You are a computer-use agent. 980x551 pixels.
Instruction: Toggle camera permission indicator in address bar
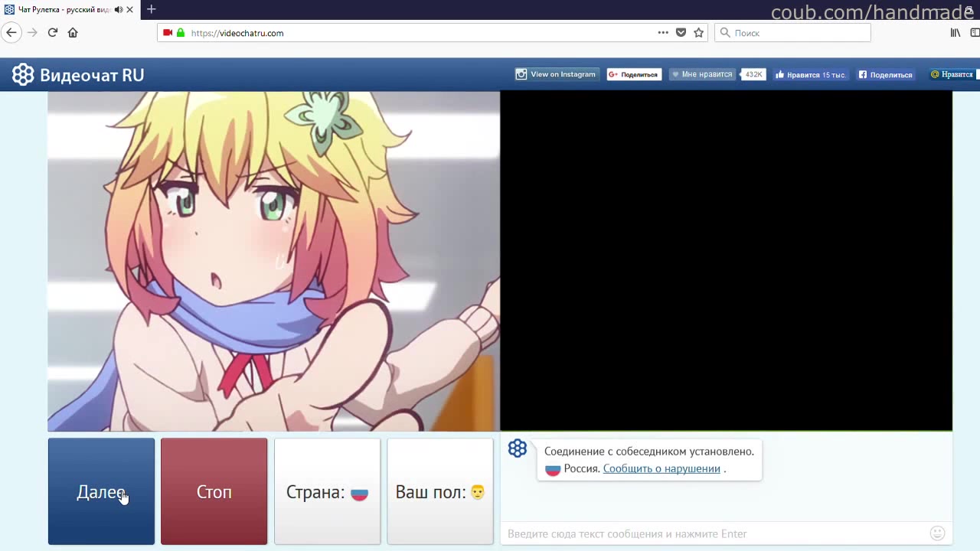(168, 33)
